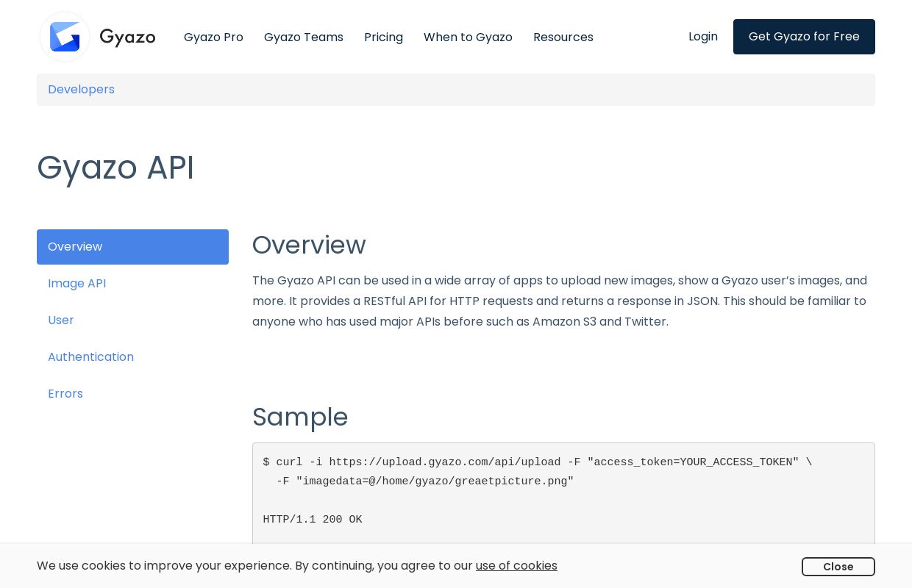912x588 pixels.
Task: Click the Gyazo logo icon
Action: pyautogui.click(x=65, y=37)
